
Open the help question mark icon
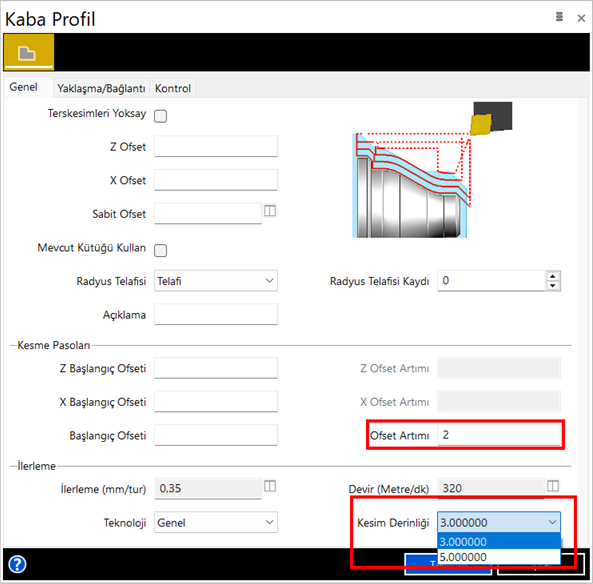pos(17,564)
